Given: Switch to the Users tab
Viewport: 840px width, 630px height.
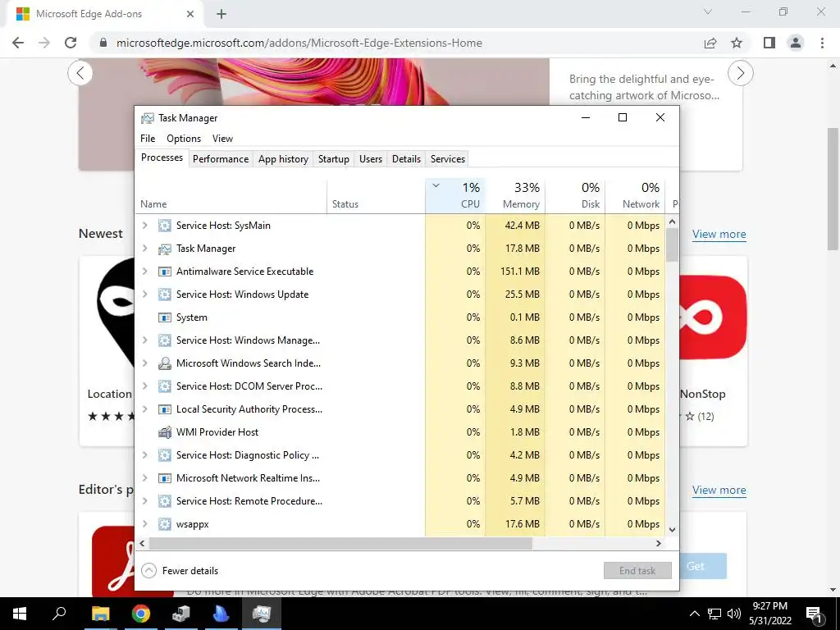Looking at the screenshot, I should coord(371,159).
